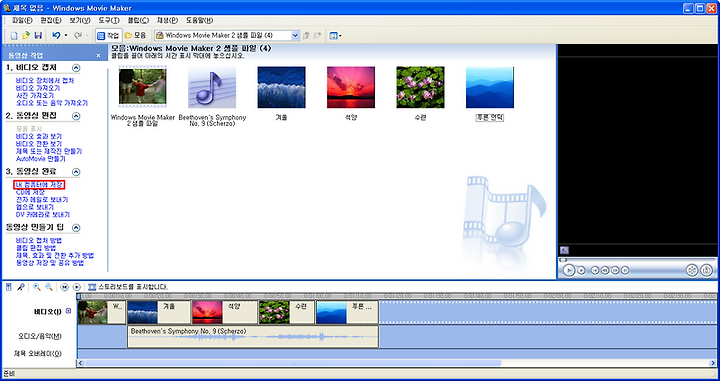Screen dimensions: 720x381
Task: Click the play timeline icon
Action: (x=77, y=287)
